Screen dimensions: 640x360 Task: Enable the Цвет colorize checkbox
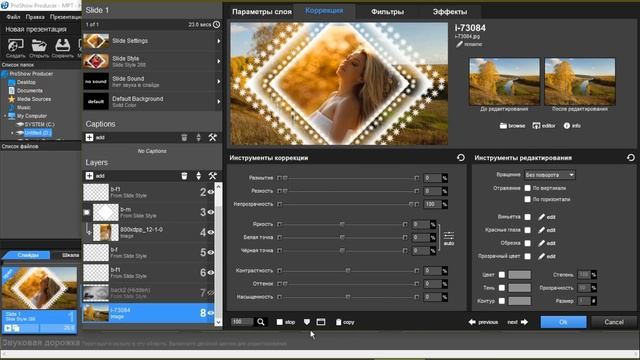click(502, 275)
